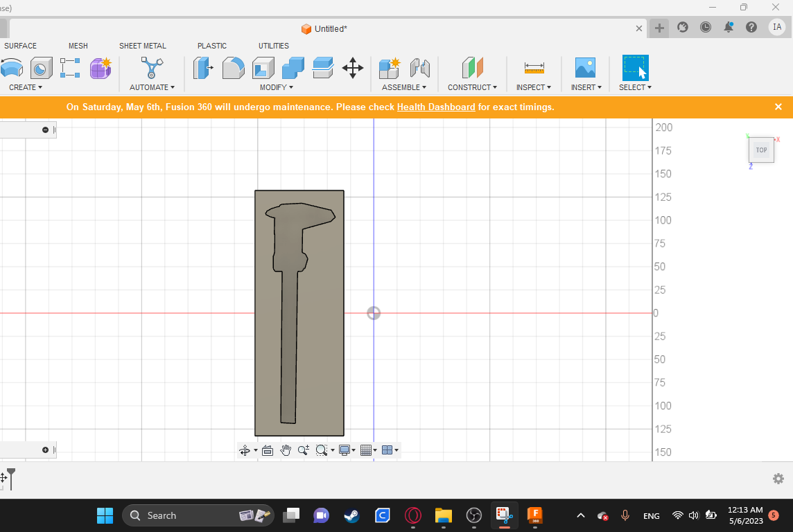
Task: Dismiss the orange maintenance banner
Action: tap(778, 107)
